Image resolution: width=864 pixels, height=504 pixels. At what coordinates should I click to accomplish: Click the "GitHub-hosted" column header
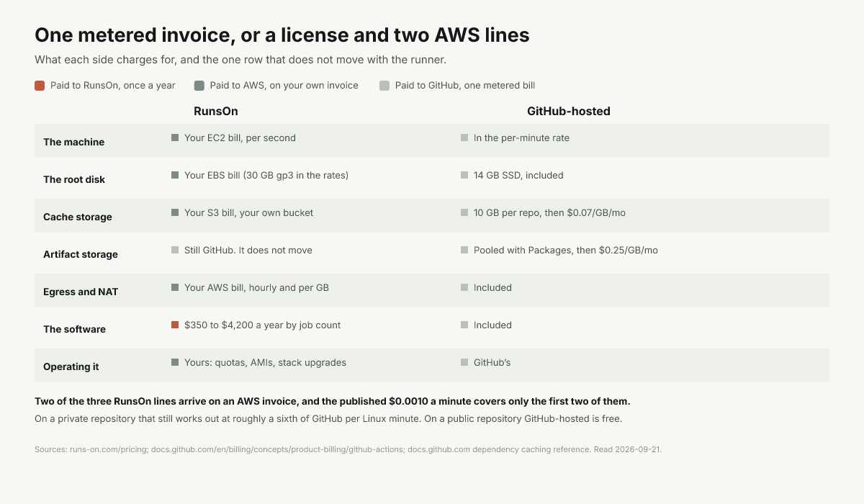pyautogui.click(x=569, y=111)
